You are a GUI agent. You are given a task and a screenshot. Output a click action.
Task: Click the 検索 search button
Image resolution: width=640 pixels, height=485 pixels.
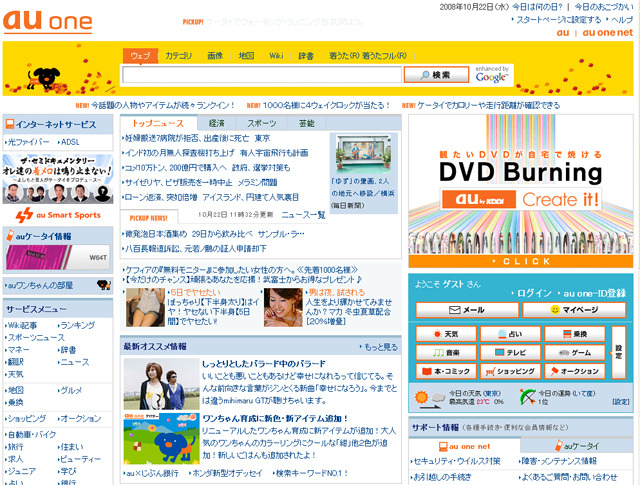(x=436, y=75)
